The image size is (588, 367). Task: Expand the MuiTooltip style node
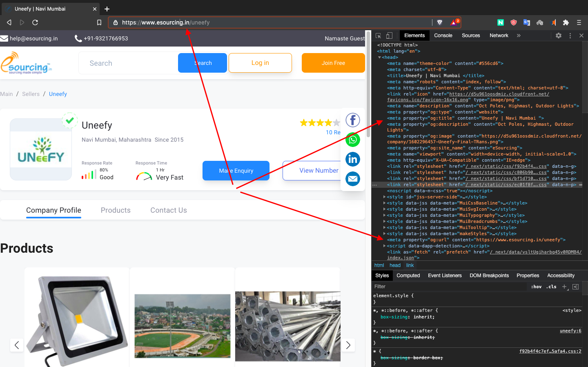pyautogui.click(x=384, y=228)
